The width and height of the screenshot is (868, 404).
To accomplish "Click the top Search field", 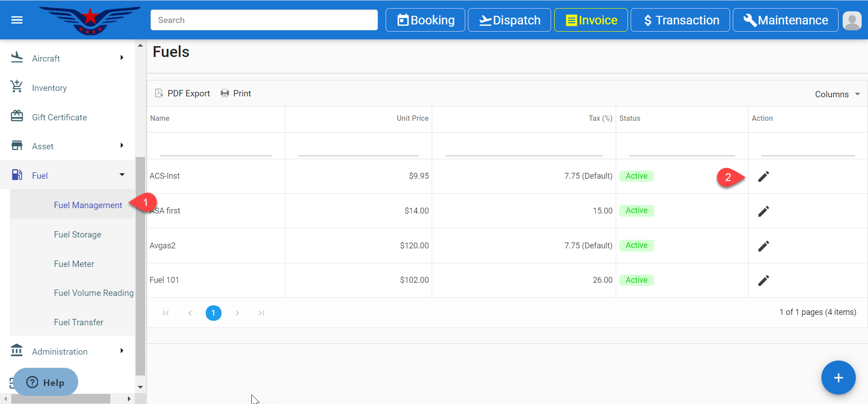I will tap(264, 20).
